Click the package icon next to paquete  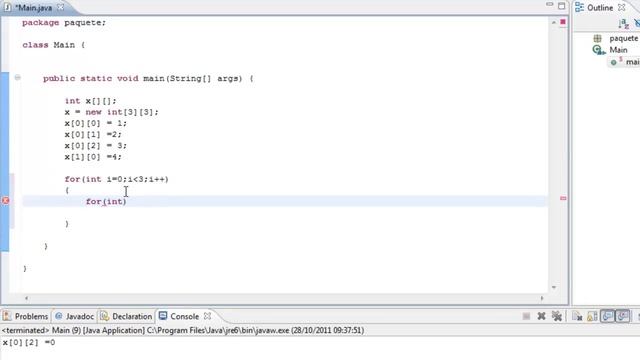(597, 38)
